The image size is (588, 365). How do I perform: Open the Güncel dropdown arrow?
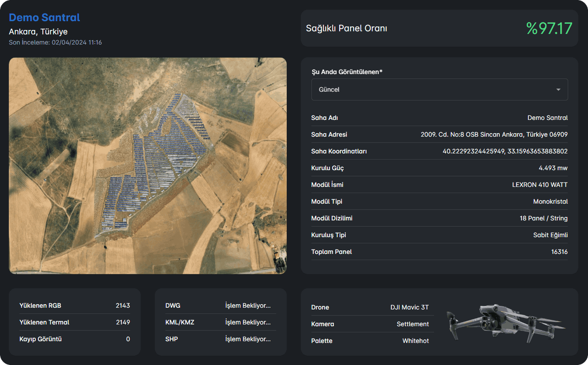click(558, 89)
